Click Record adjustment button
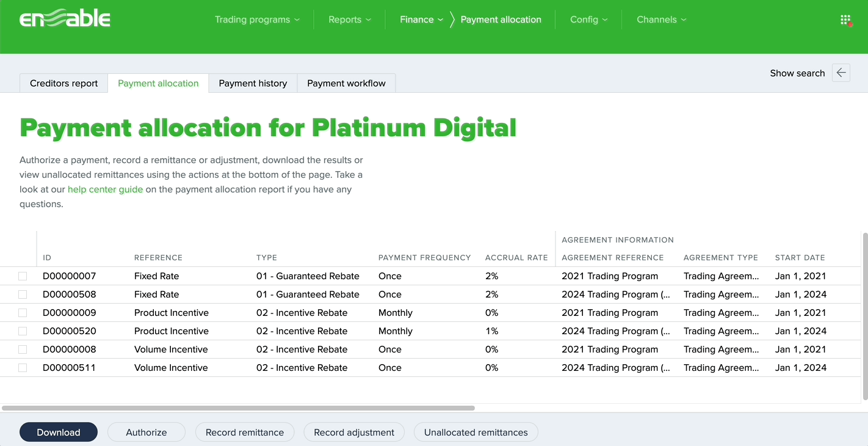The width and height of the screenshot is (868, 446). [354, 432]
